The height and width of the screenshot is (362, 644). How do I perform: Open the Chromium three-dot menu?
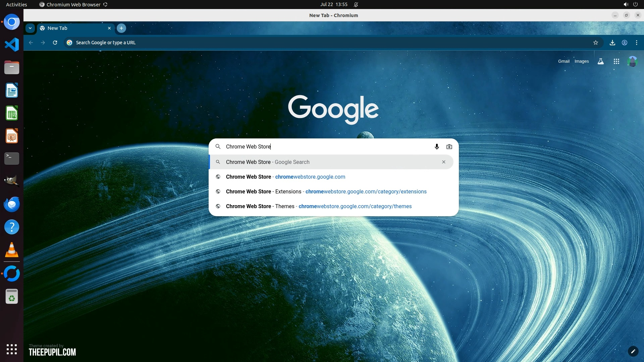[637, 43]
